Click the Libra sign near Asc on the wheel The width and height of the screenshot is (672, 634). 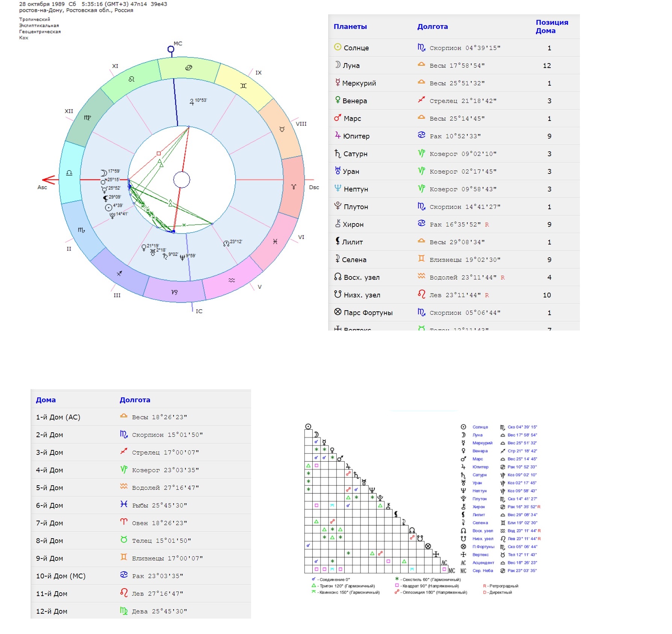69,173
